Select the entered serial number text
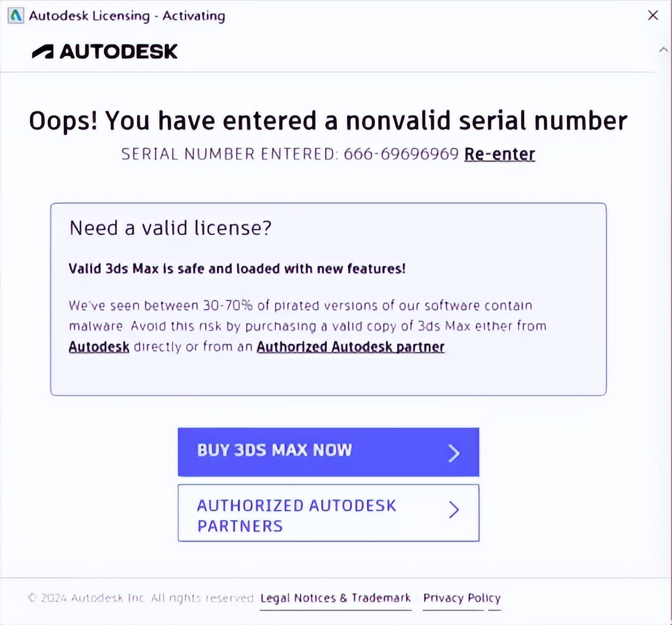 (x=400, y=154)
